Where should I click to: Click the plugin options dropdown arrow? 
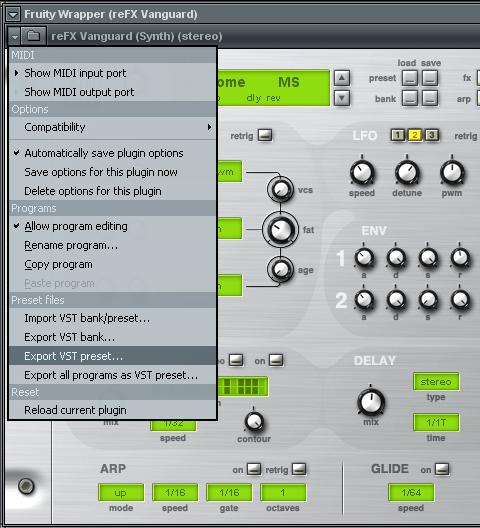click(14, 36)
